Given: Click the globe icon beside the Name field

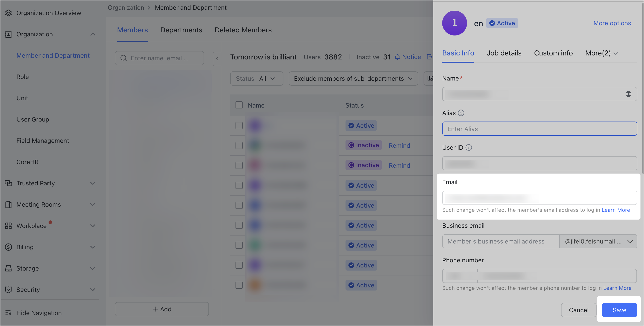Looking at the screenshot, I should [x=628, y=94].
